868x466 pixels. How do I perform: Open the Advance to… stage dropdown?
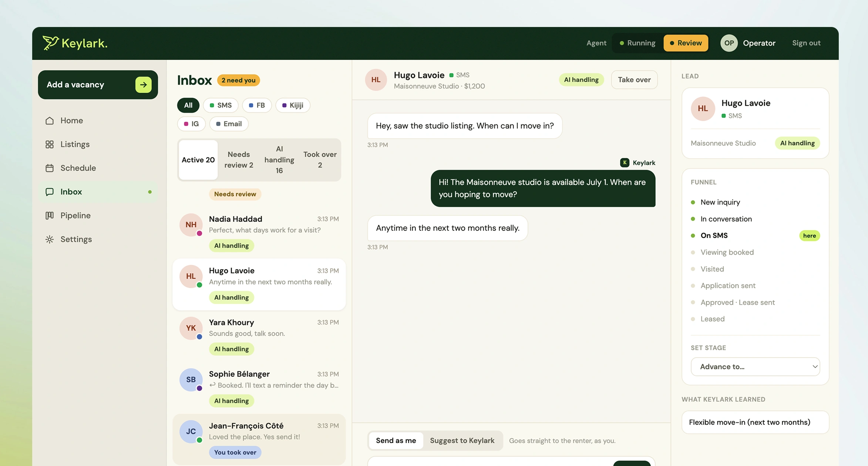[755, 367]
